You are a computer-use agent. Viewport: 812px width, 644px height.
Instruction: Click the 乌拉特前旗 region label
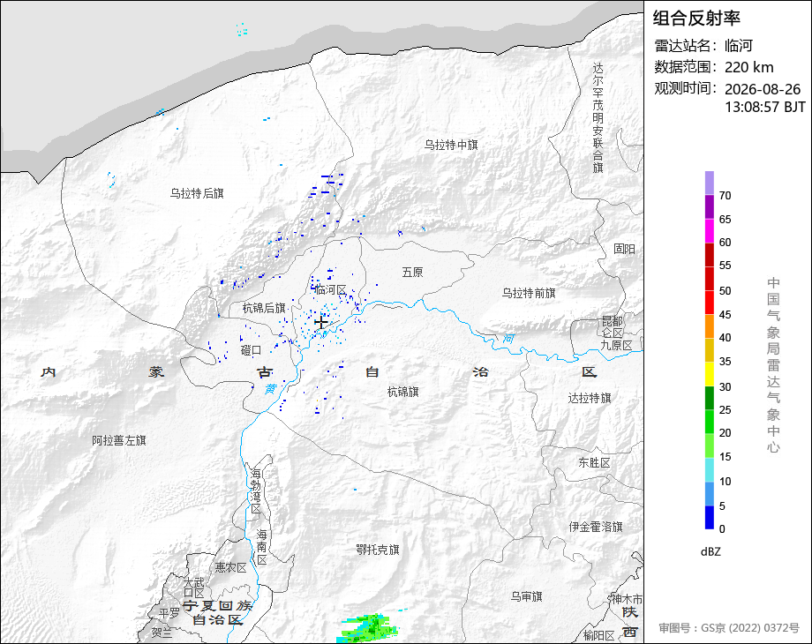[x=529, y=294]
